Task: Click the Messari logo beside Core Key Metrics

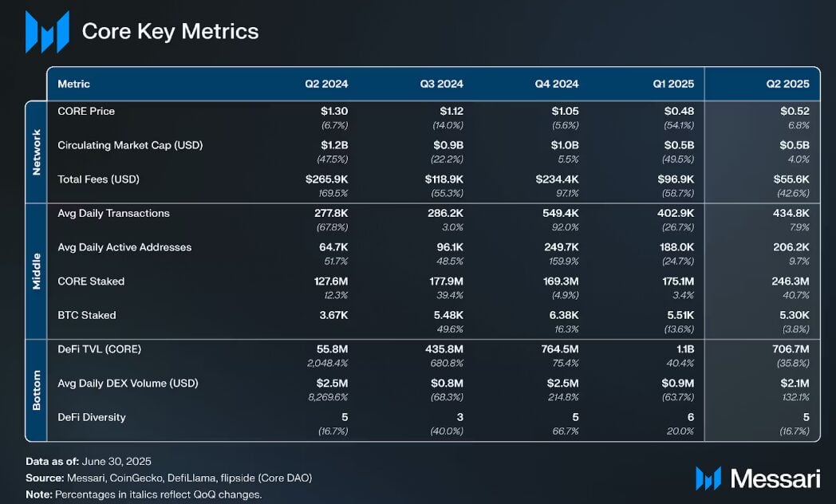Action: pyautogui.click(x=47, y=32)
